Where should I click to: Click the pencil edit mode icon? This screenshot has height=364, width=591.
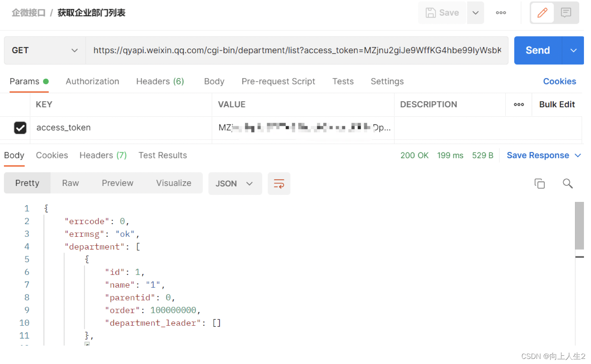(542, 13)
